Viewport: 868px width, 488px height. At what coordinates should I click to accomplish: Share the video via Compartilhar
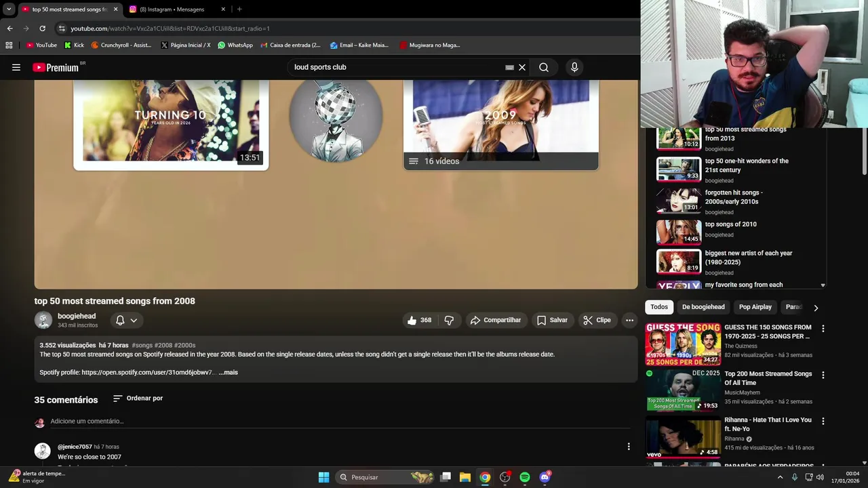tap(496, 320)
